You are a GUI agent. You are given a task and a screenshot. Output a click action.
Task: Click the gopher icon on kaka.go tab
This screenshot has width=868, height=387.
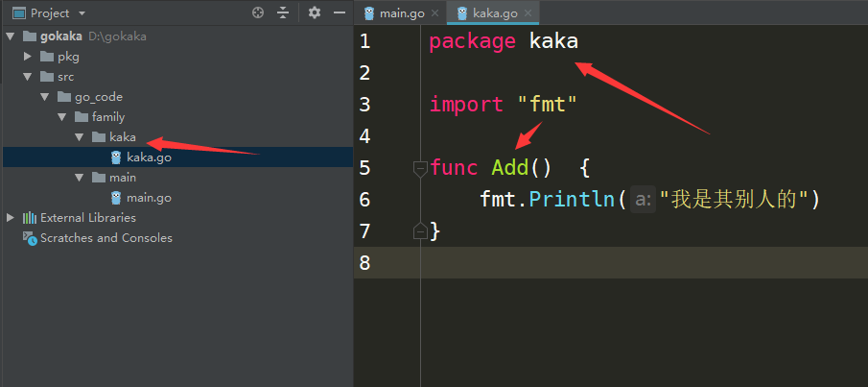tap(462, 13)
